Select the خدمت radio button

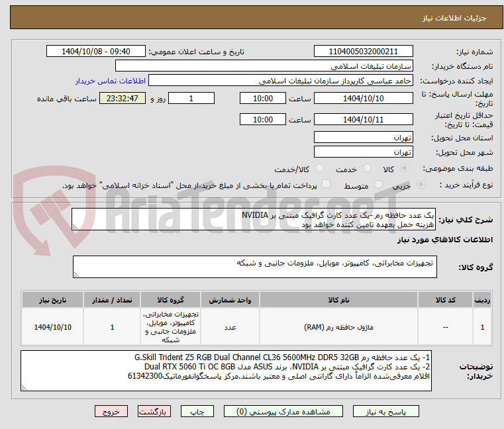[367, 168]
